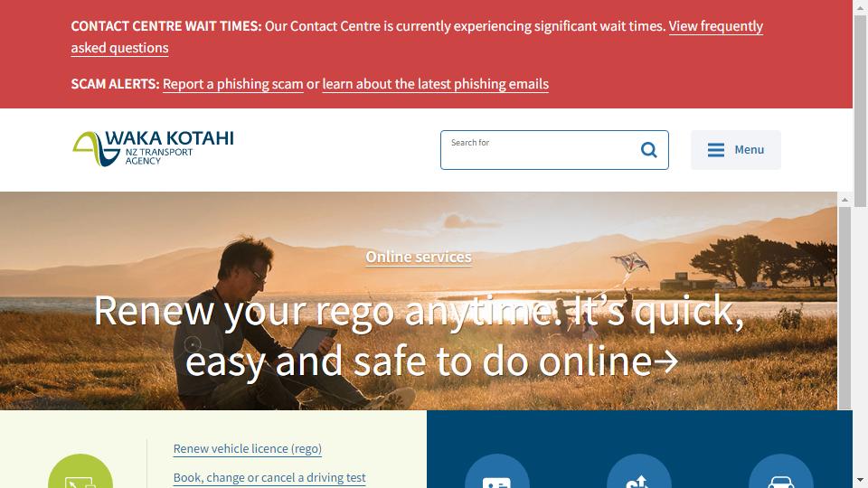
Task: Select the driver licence card circle icon
Action: tap(496, 471)
